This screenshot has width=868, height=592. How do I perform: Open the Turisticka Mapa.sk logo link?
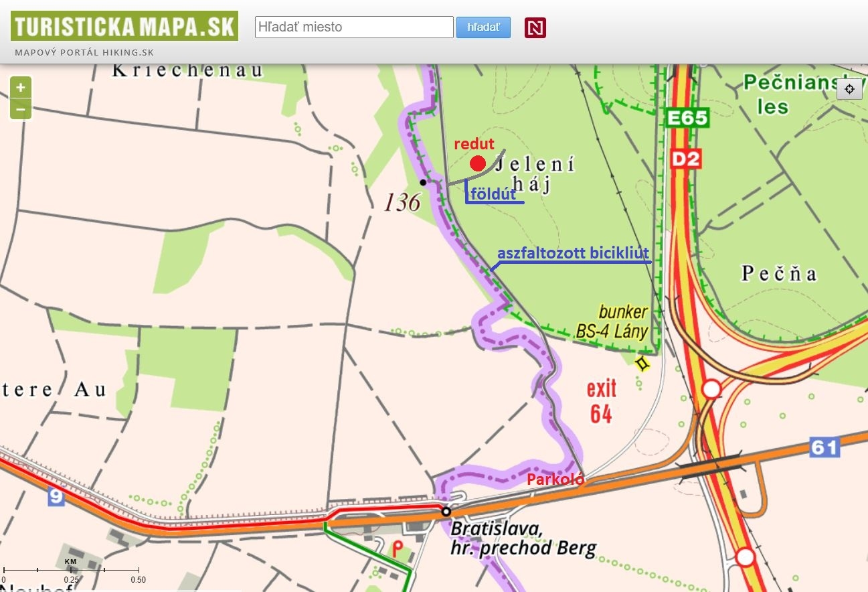click(x=124, y=26)
